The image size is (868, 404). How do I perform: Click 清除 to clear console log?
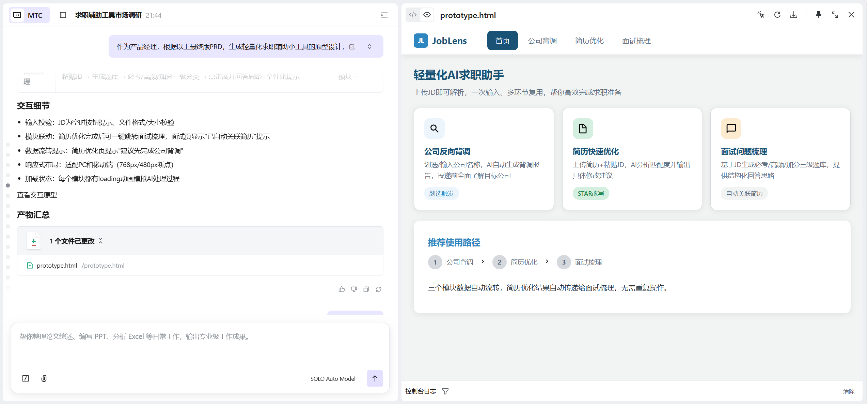pyautogui.click(x=848, y=391)
